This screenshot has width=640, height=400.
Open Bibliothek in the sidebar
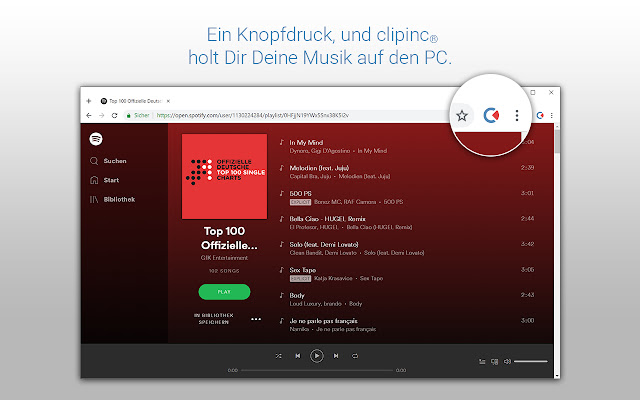112,199
